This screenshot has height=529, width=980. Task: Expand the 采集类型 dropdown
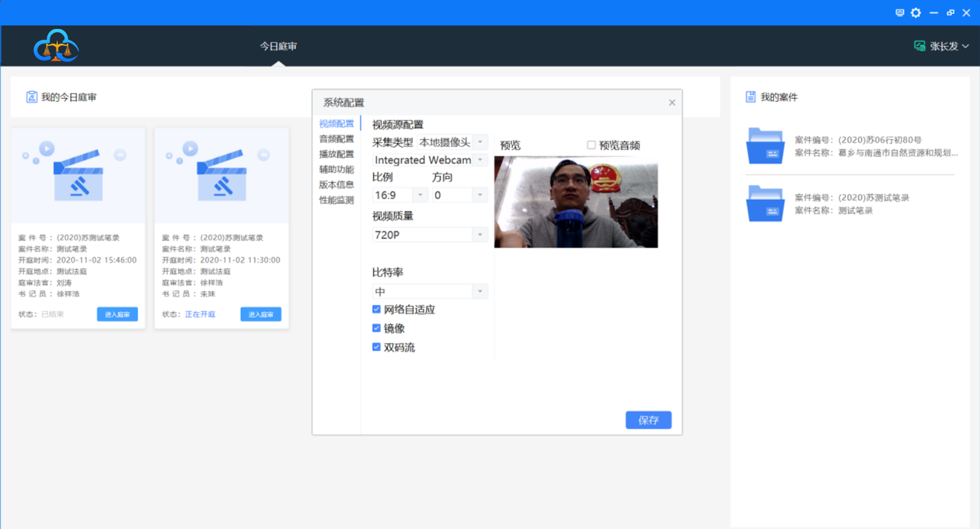[453, 143]
